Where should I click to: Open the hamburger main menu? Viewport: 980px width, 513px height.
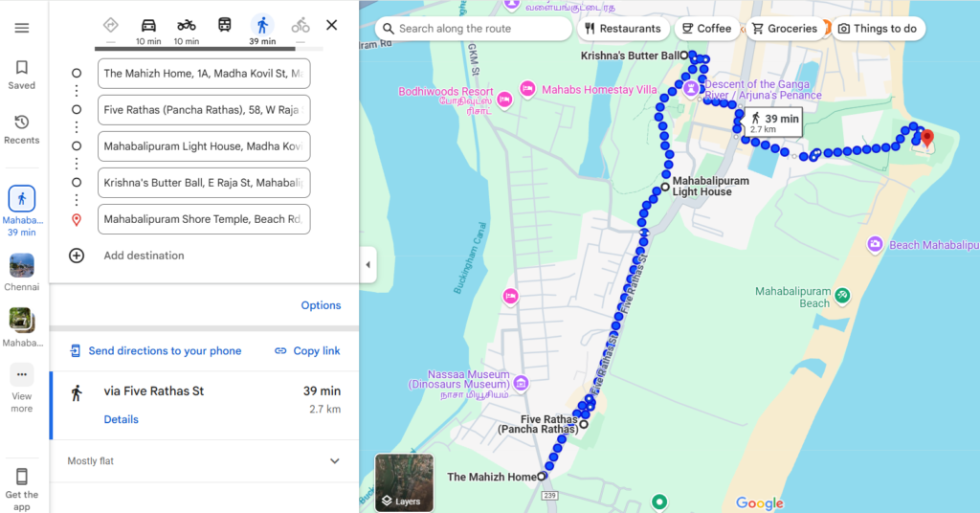[22, 28]
